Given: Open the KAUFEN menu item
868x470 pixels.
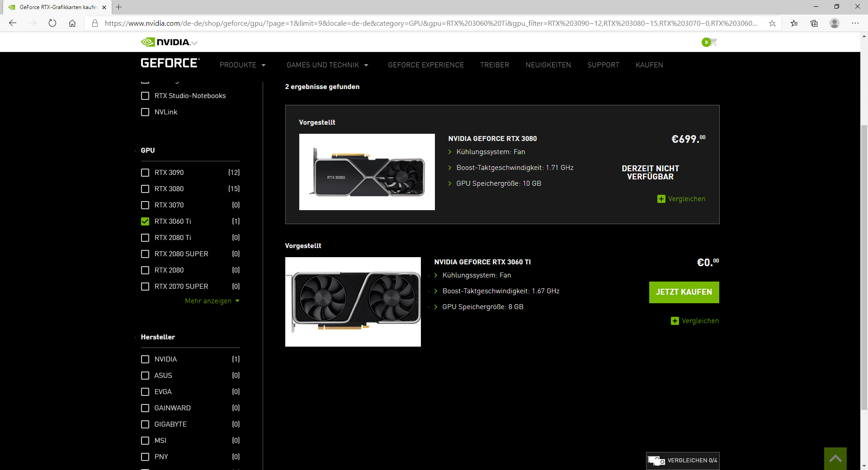Looking at the screenshot, I should pos(649,65).
